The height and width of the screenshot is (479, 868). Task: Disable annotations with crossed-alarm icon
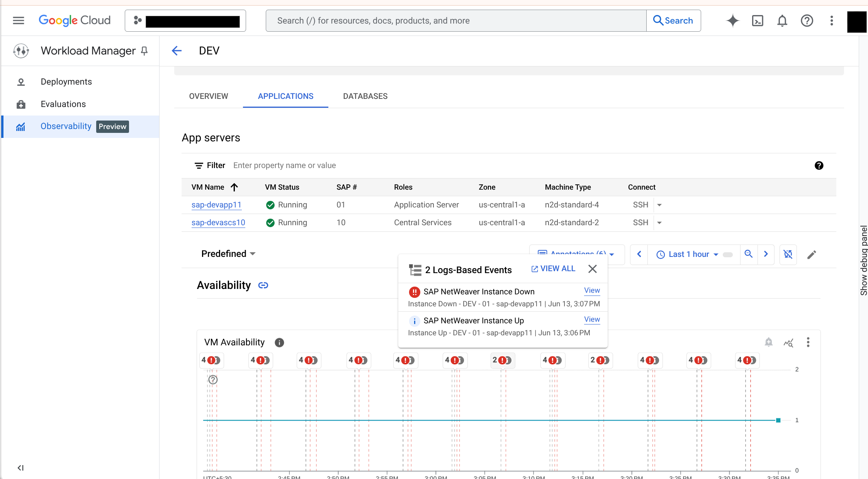788,255
